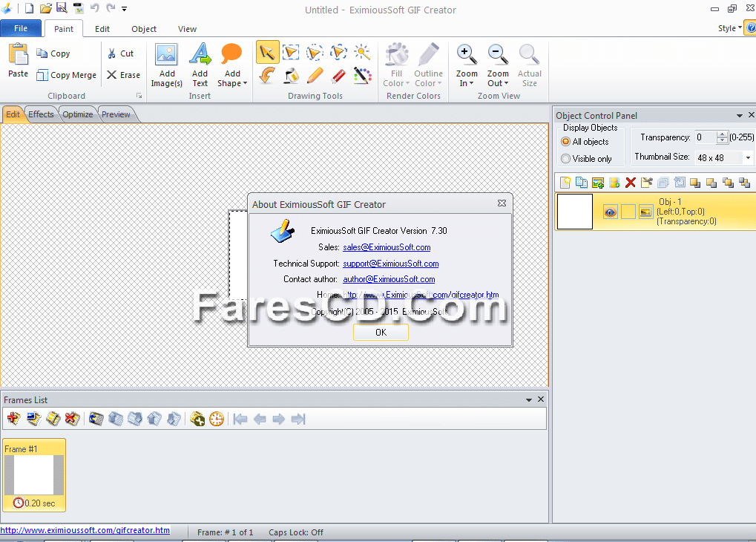Click the Paste clipboard icon
Image resolution: width=756 pixels, height=542 pixels.
(19, 54)
